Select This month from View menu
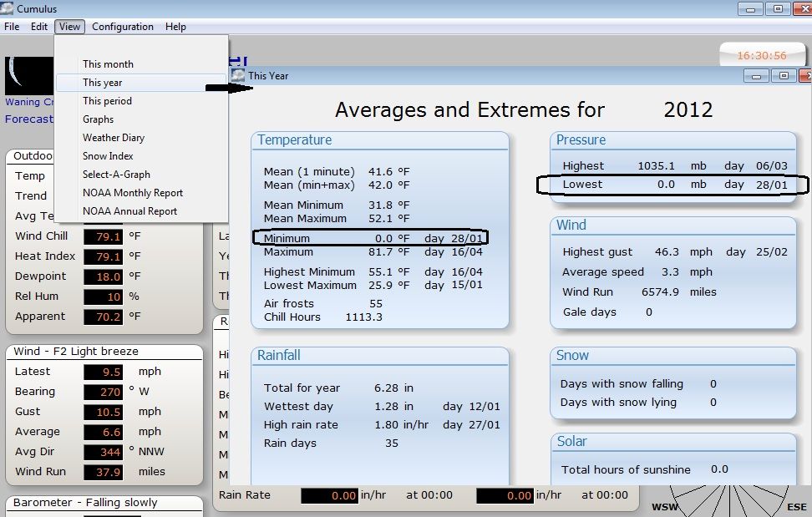 [108, 64]
